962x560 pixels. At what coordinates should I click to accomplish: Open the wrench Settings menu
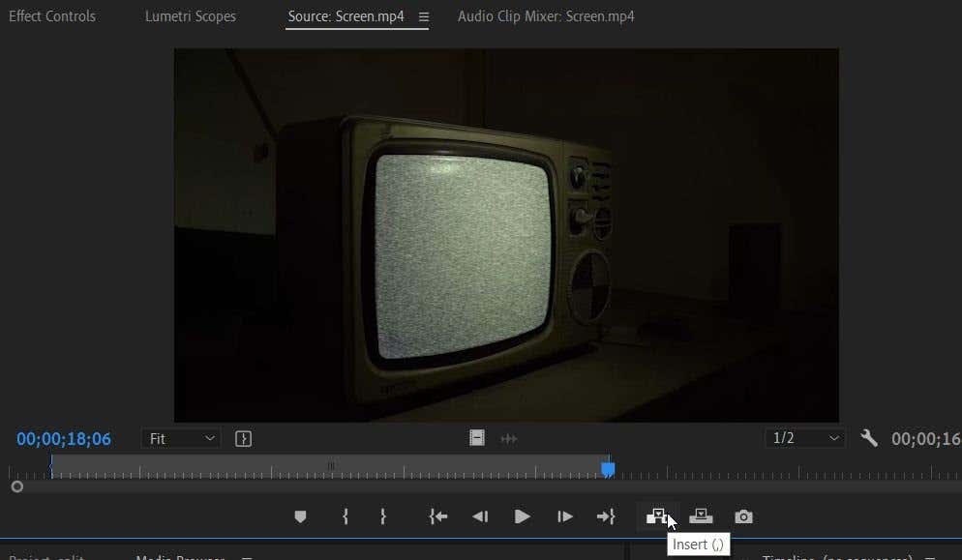coord(869,438)
